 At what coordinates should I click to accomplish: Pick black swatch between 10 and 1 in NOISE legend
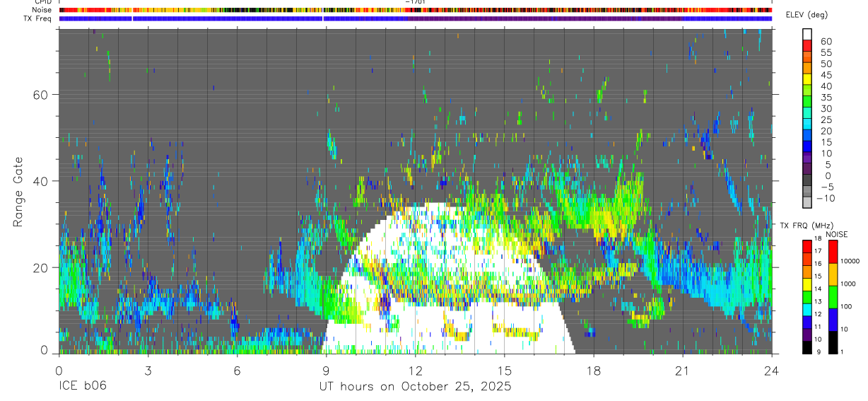833,342
